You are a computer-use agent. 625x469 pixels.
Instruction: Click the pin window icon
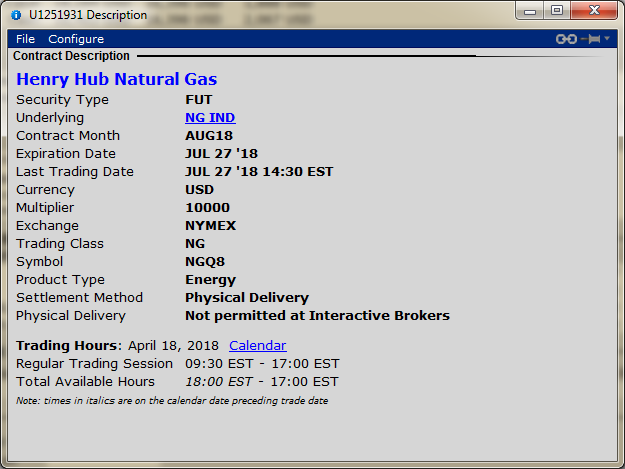(591, 39)
